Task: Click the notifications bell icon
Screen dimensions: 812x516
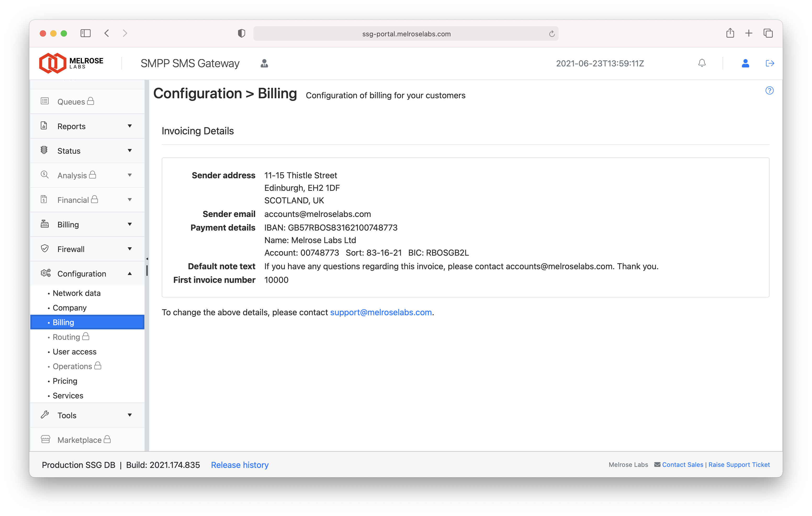Action: (702, 63)
